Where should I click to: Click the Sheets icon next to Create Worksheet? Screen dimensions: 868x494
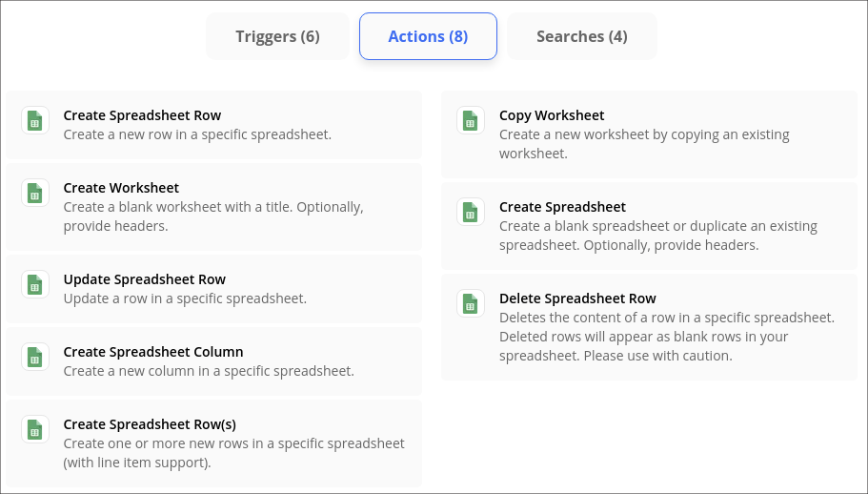[35, 193]
